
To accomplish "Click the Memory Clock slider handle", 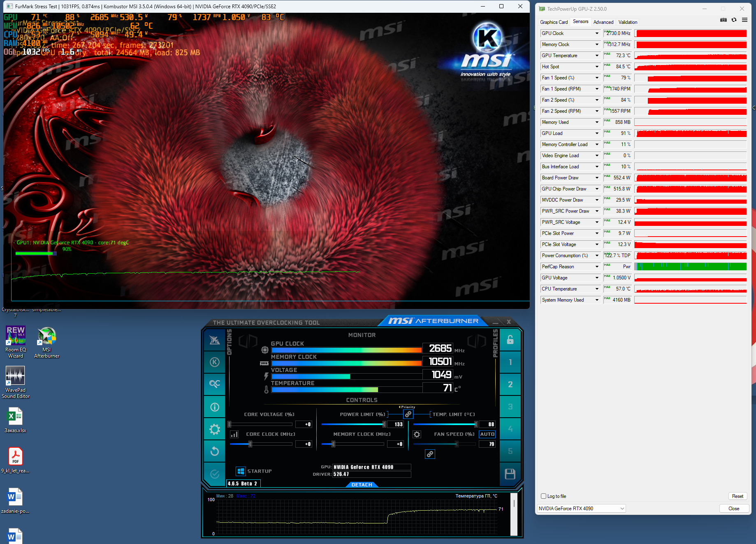I will pyautogui.click(x=333, y=444).
